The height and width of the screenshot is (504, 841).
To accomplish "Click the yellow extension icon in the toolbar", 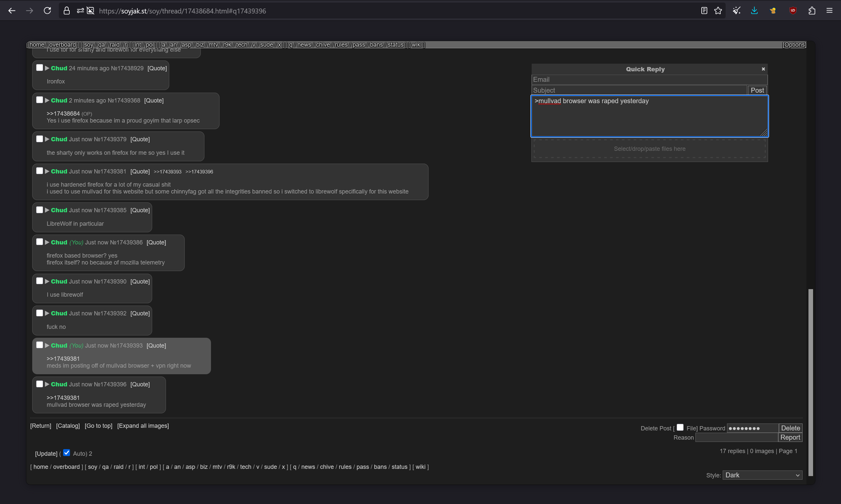I will pos(773,11).
